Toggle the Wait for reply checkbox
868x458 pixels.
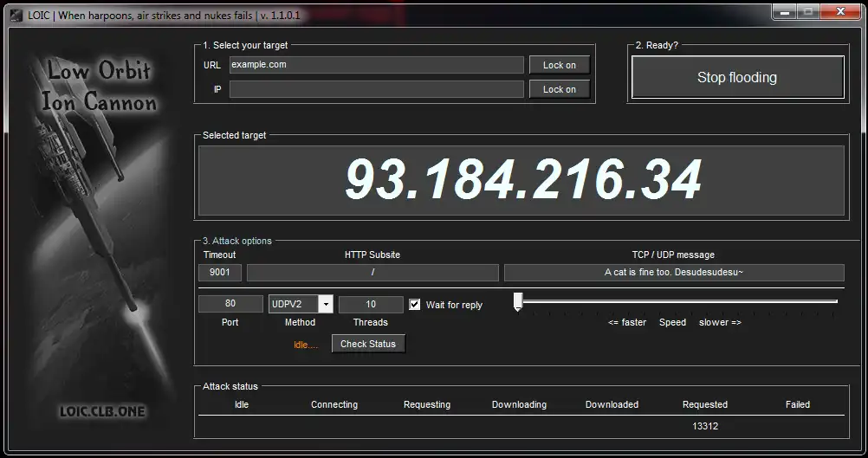tap(415, 305)
